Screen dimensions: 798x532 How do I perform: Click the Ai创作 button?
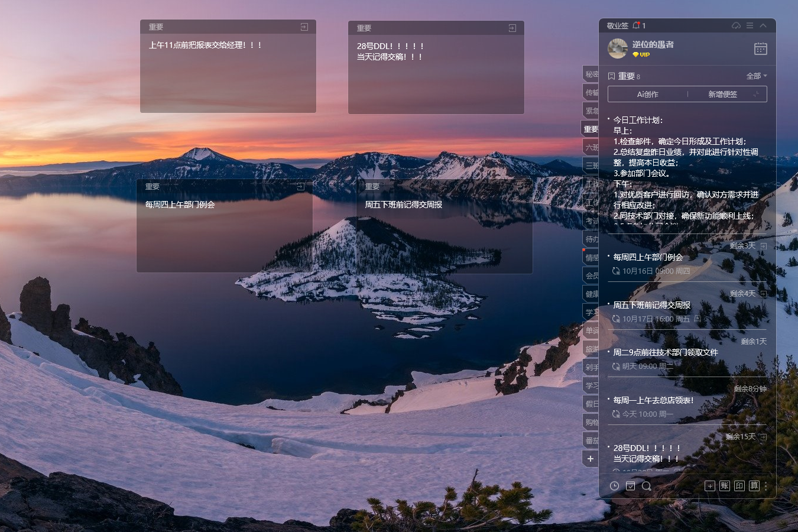click(x=647, y=94)
